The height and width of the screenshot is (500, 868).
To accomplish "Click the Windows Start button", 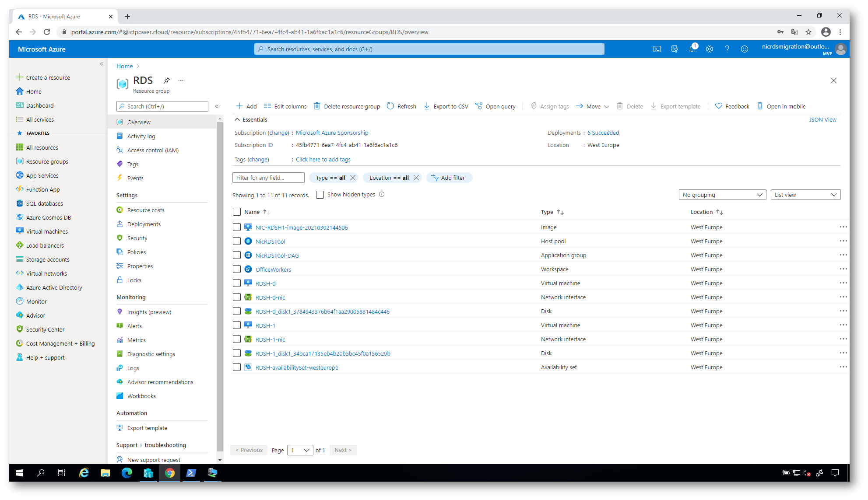I will click(x=20, y=473).
